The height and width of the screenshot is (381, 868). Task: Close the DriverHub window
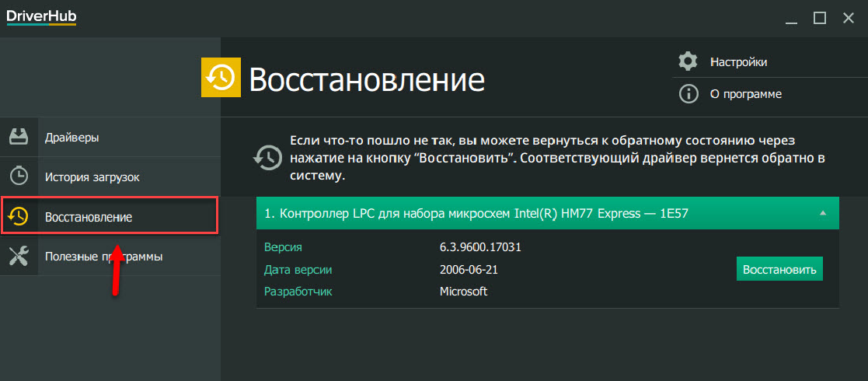(x=848, y=19)
